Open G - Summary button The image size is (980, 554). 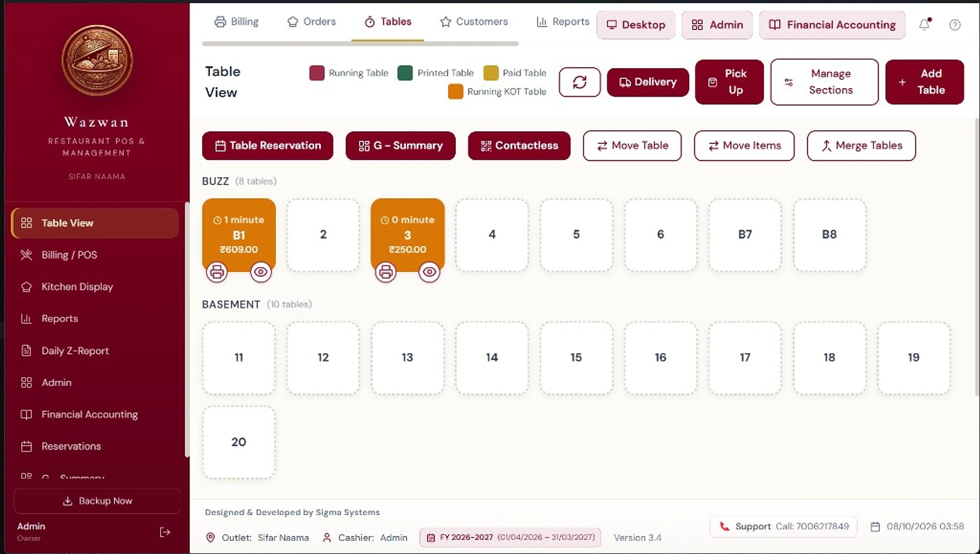401,145
